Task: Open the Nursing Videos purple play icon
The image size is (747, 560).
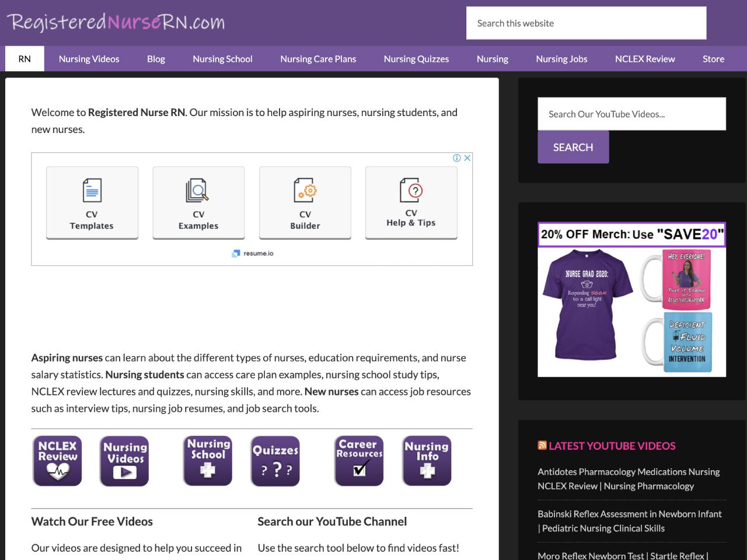Action: [124, 461]
